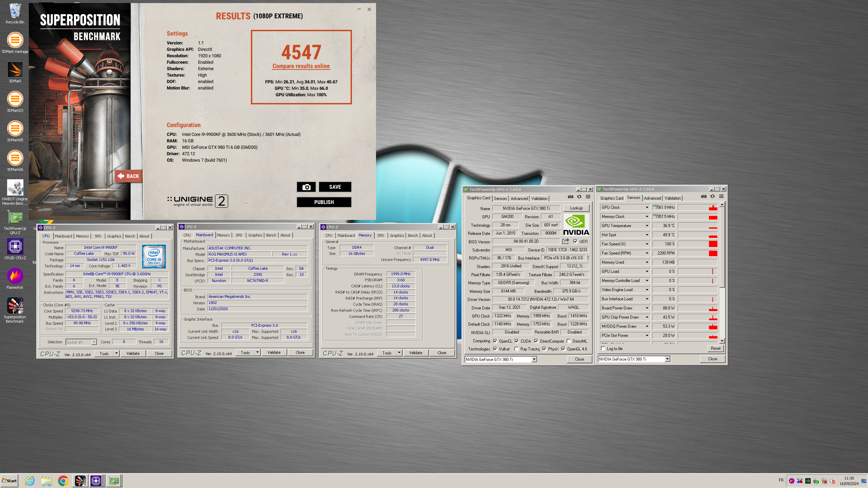Click the muted volume icon in system tray
Screen dimensions: 868x488
coord(832,481)
